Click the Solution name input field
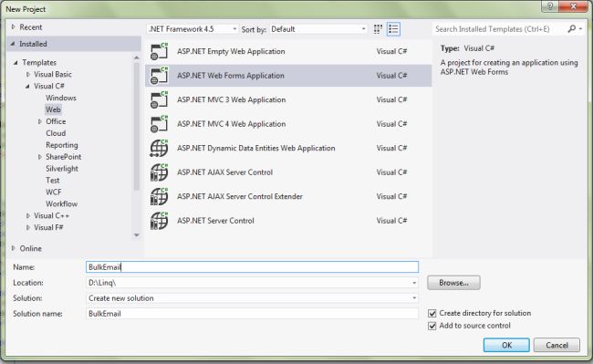 pos(252,314)
